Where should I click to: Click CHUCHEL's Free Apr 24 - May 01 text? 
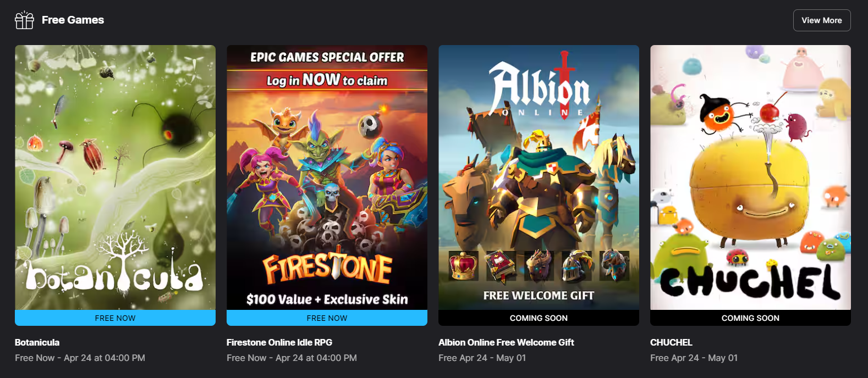click(x=694, y=358)
